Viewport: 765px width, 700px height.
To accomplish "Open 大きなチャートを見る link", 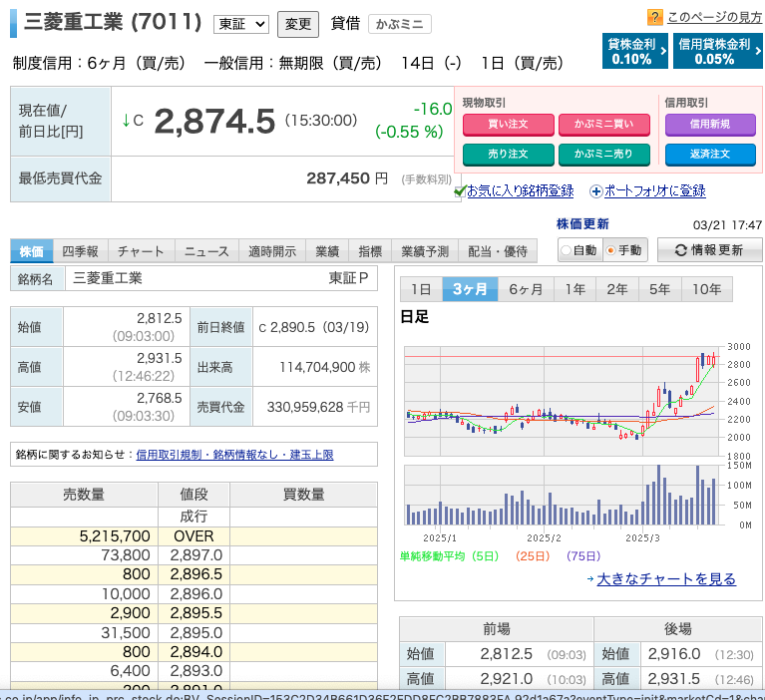I will click(x=666, y=579).
